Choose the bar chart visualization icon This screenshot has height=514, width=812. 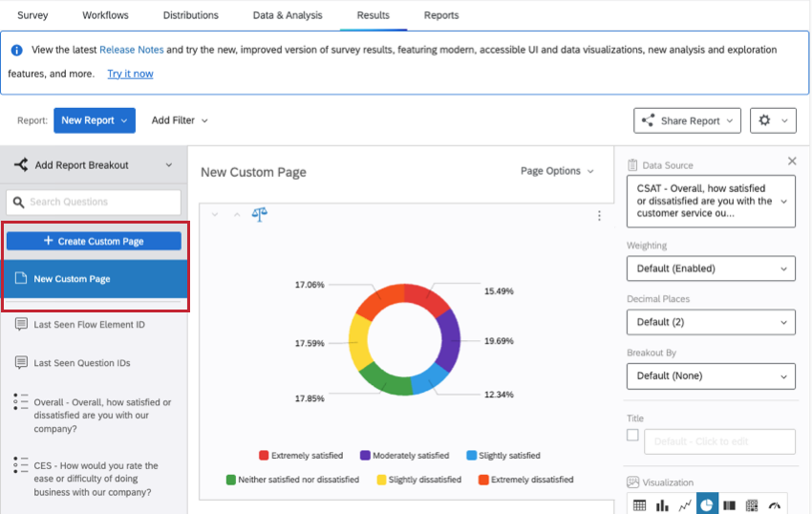[662, 505]
